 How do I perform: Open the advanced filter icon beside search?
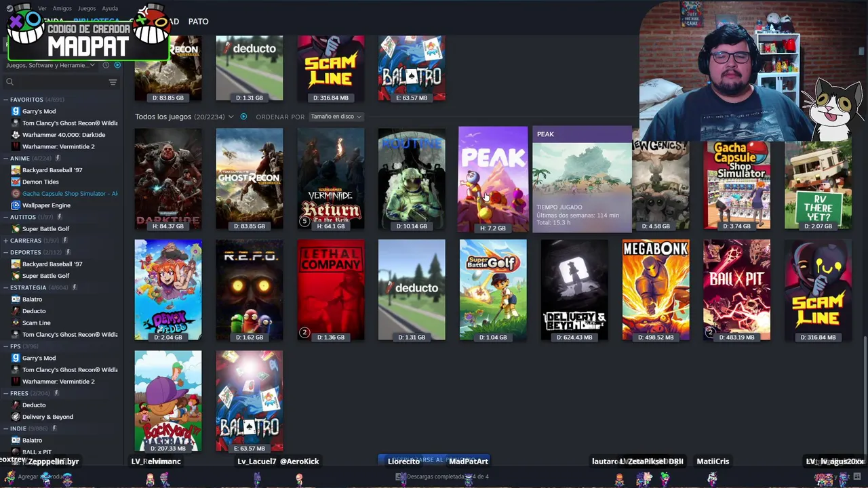coord(113,82)
